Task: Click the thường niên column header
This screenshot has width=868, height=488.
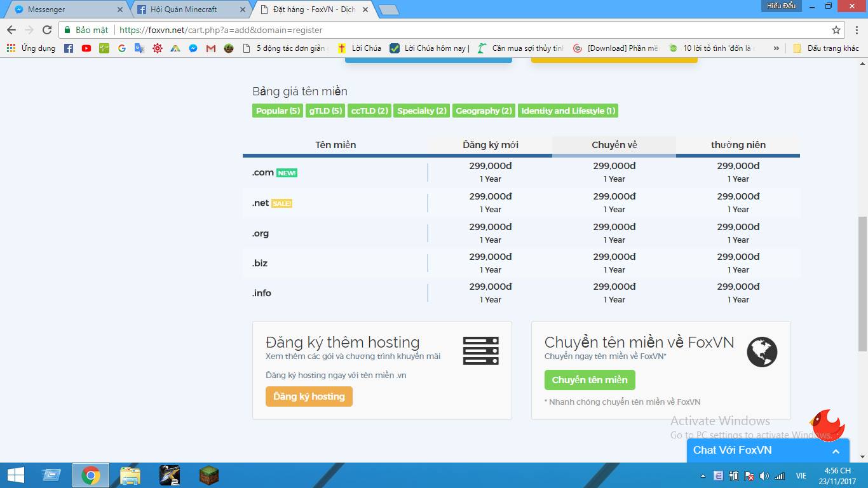Action: [x=738, y=145]
